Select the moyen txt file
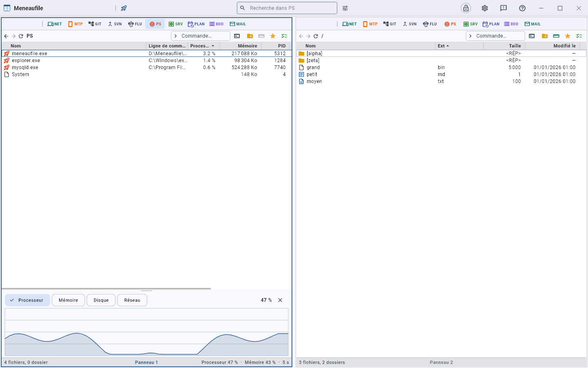Viewport: 588px width, 368px height. (x=441, y=81)
